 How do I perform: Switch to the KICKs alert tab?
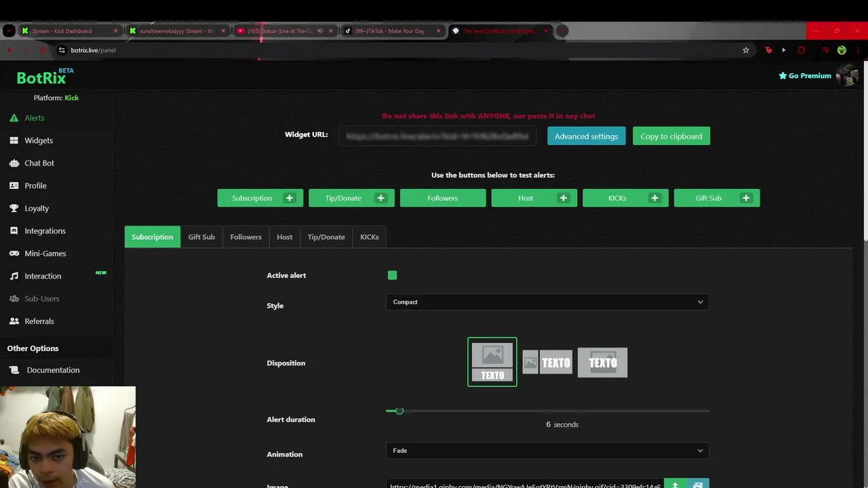point(370,237)
